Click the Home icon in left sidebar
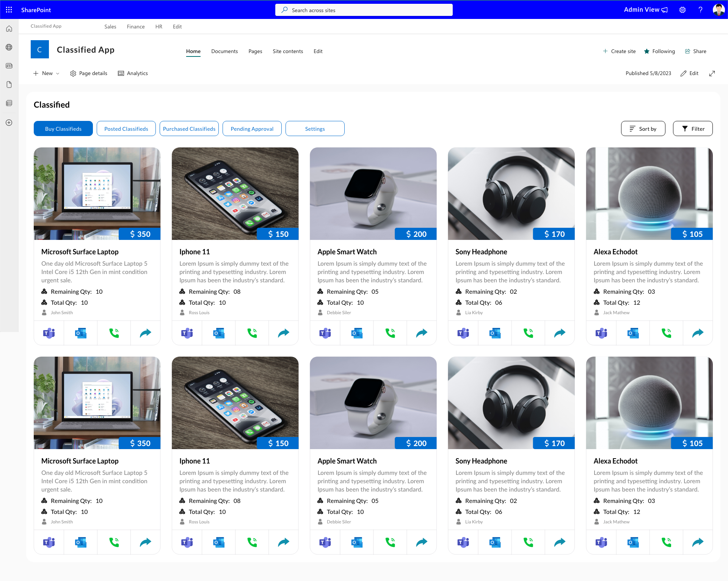Image resolution: width=728 pixels, height=581 pixels. click(9, 29)
